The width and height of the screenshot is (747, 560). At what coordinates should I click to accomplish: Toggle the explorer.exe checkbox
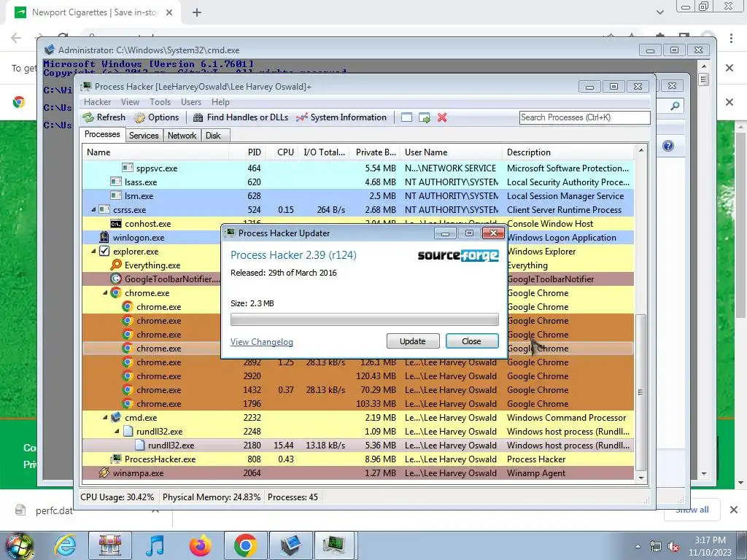coord(104,251)
